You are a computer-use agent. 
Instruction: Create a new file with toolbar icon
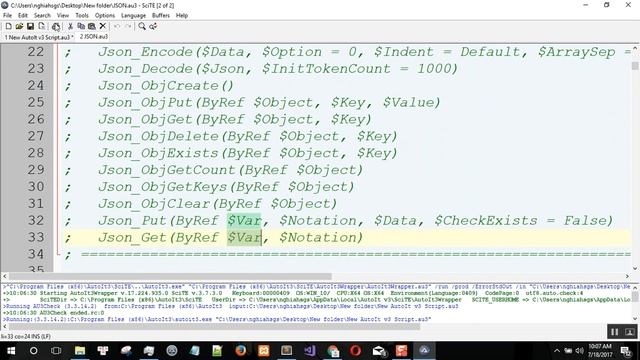[x=8, y=27]
